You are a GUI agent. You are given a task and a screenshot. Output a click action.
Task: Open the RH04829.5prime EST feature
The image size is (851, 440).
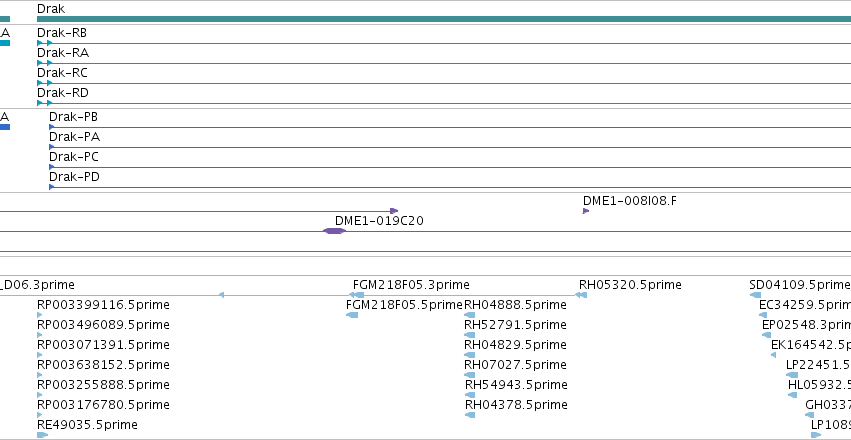469,355
